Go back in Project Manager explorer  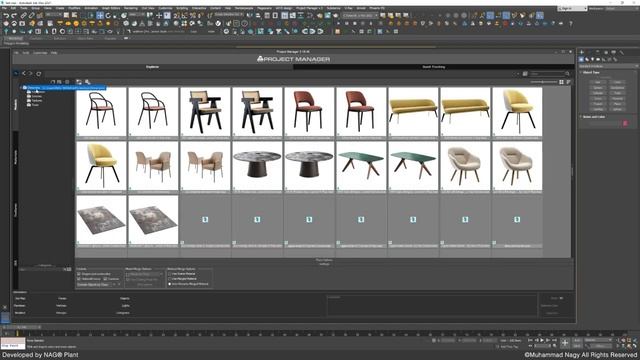point(23,73)
